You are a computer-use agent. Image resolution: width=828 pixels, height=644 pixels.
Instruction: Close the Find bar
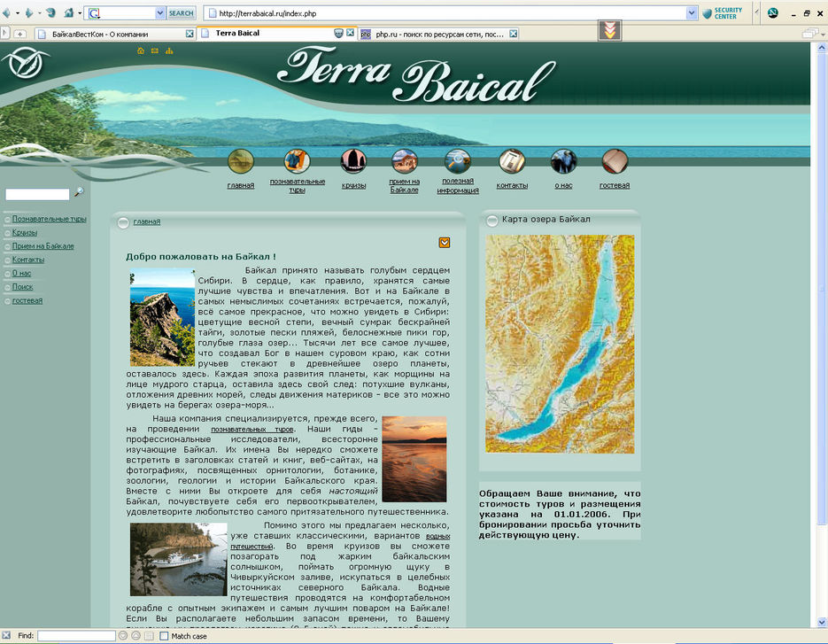(x=6, y=635)
